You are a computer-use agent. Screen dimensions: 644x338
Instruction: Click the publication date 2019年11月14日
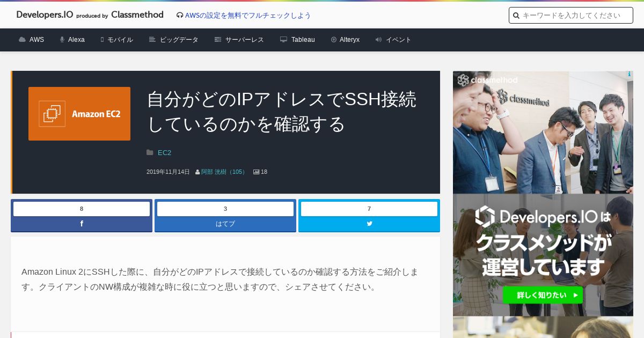(168, 172)
